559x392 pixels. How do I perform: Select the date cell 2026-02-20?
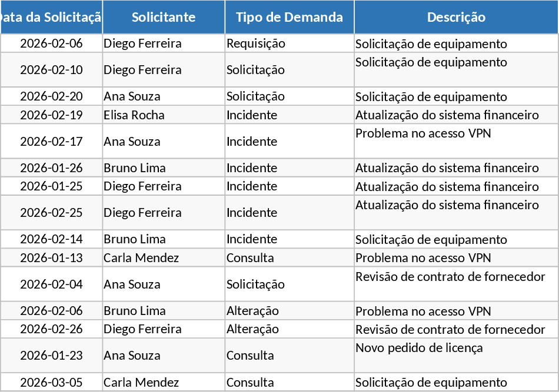coord(51,96)
